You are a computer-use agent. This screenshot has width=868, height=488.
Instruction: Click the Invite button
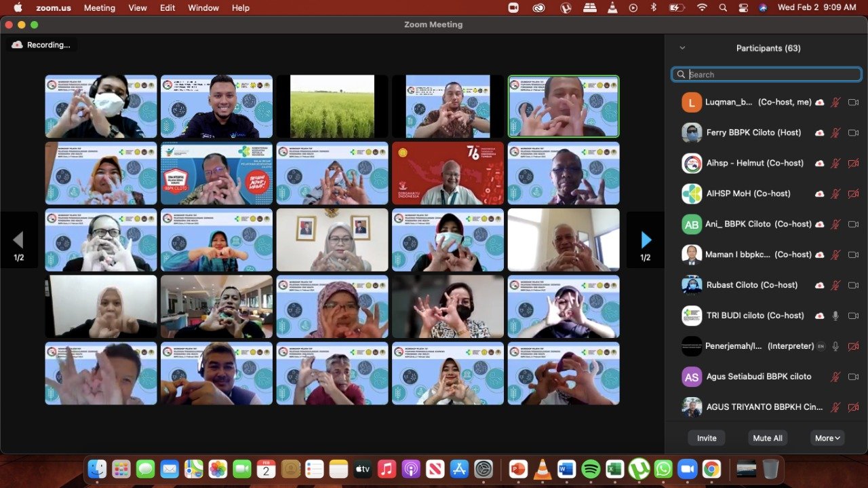(x=707, y=438)
